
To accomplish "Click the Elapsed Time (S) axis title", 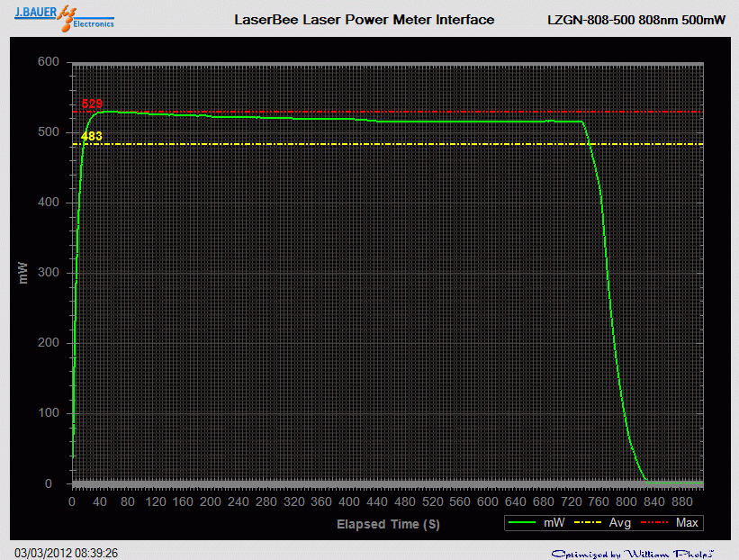I will 389,523.
